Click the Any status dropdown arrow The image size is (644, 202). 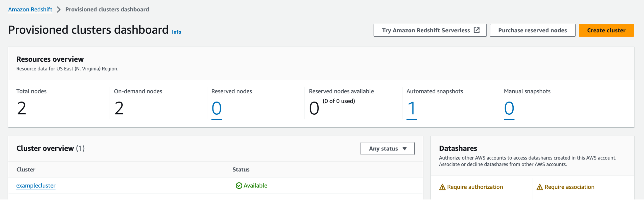point(404,149)
